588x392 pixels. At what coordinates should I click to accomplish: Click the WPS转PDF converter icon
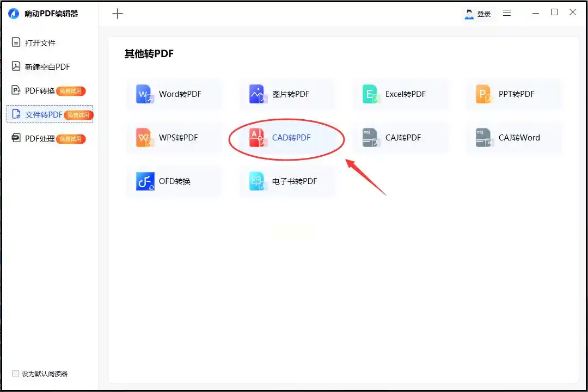click(x=145, y=137)
